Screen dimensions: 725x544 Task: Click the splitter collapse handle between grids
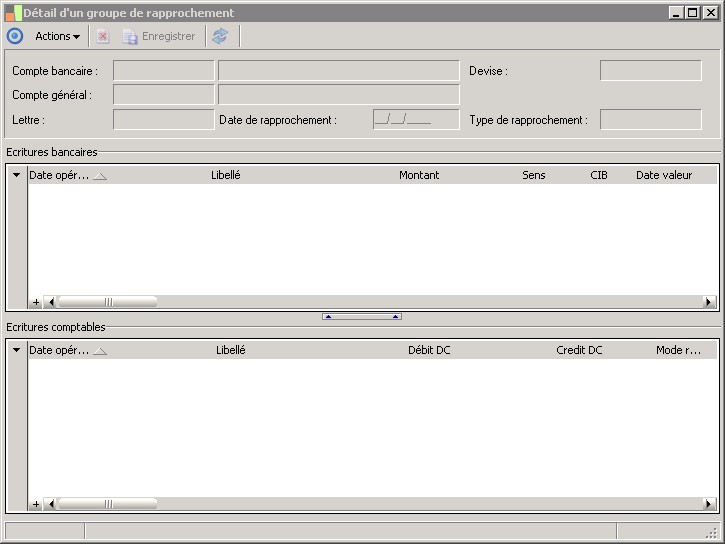[362, 317]
